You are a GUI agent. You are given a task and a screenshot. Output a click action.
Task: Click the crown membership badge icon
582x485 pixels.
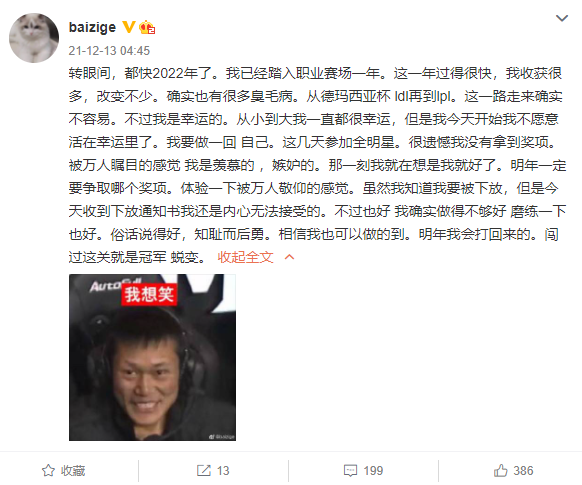click(x=147, y=27)
